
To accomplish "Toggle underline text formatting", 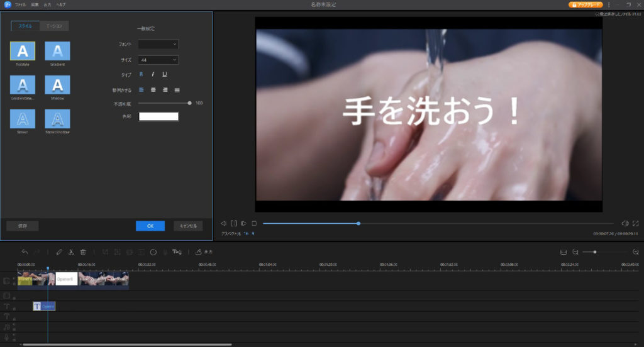I will pyautogui.click(x=165, y=74).
